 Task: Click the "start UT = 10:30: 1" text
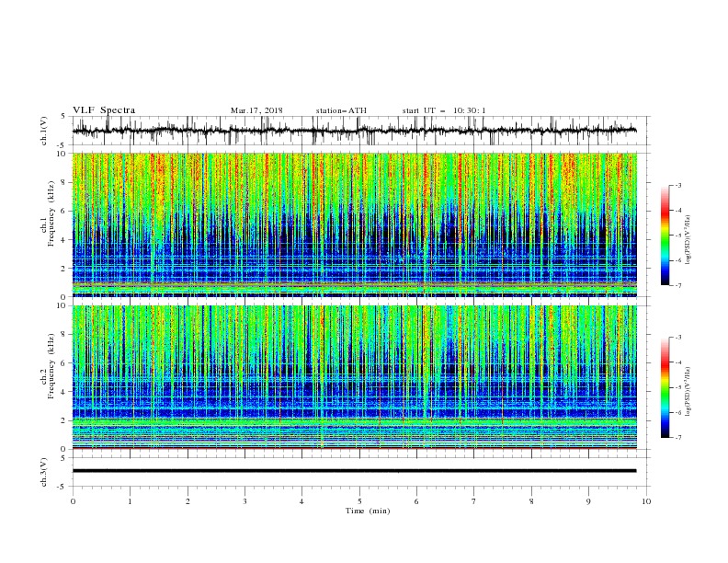(444, 110)
